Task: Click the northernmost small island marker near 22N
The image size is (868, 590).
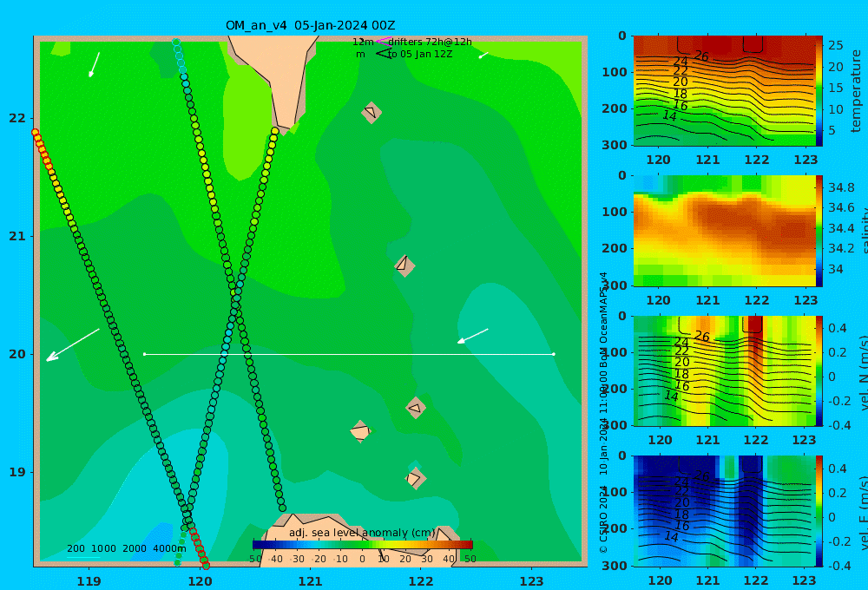Action: (x=372, y=112)
